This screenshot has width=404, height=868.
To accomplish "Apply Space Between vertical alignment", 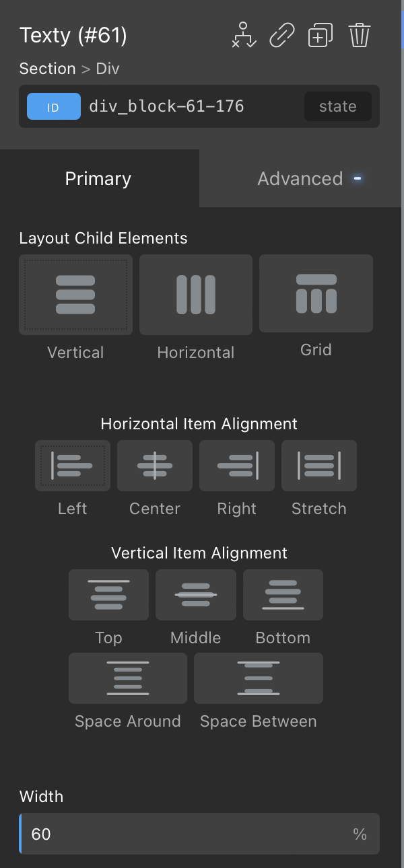I will coord(259,678).
